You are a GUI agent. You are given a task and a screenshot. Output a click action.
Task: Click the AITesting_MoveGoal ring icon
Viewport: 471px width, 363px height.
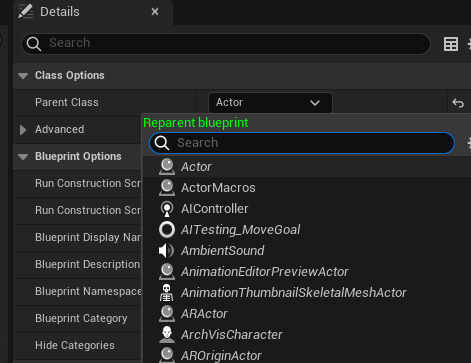point(167,230)
